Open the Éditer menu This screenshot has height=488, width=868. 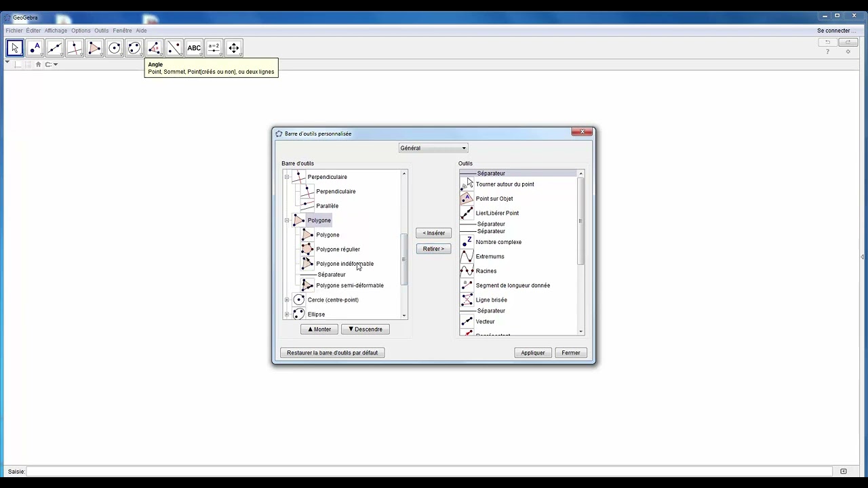click(33, 30)
